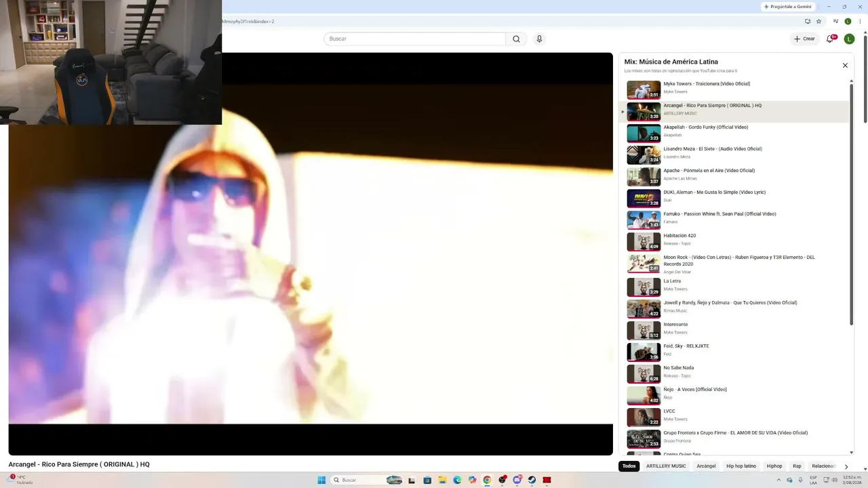Open Chrome media controls icon
The width and height of the screenshot is (868, 488).
[837, 21]
